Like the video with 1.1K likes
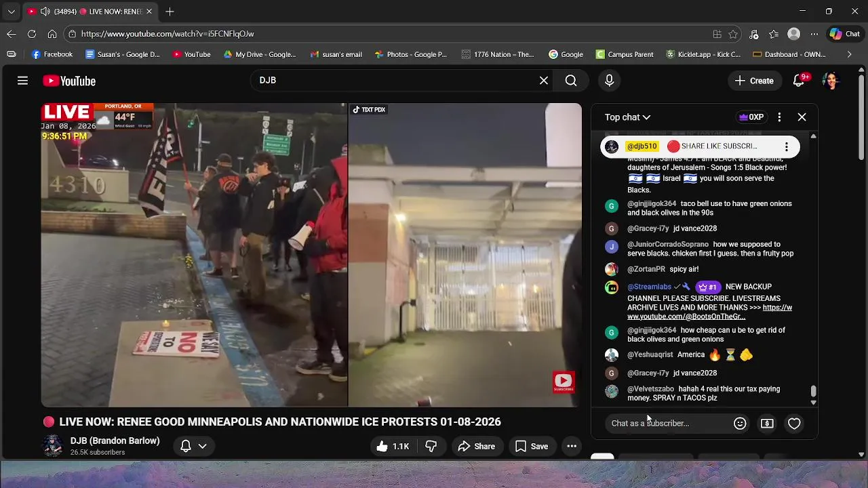The image size is (868, 488). coord(393,446)
